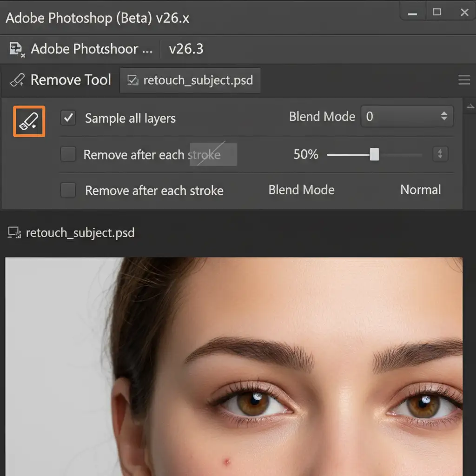
Task: Maximize the Photoshop window
Action: (x=437, y=13)
